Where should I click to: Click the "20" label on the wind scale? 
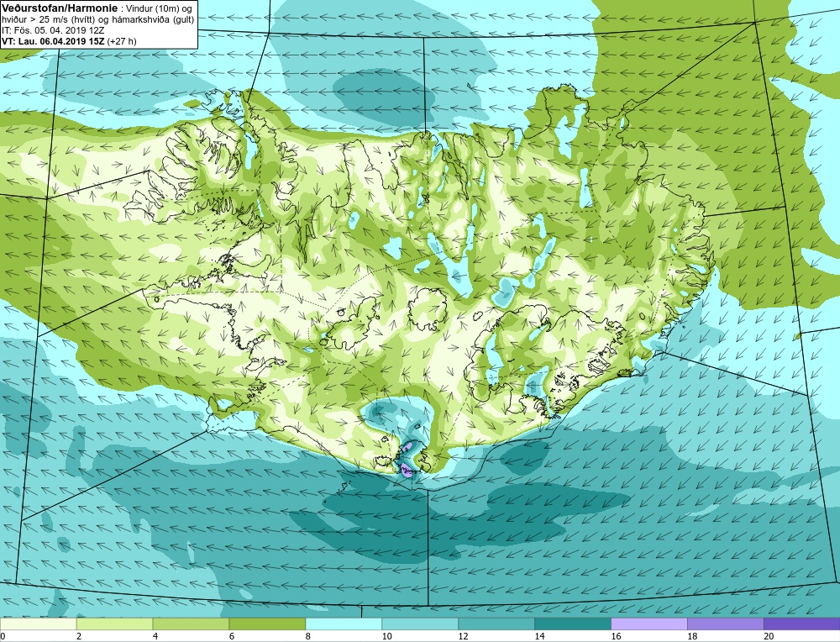point(769,636)
